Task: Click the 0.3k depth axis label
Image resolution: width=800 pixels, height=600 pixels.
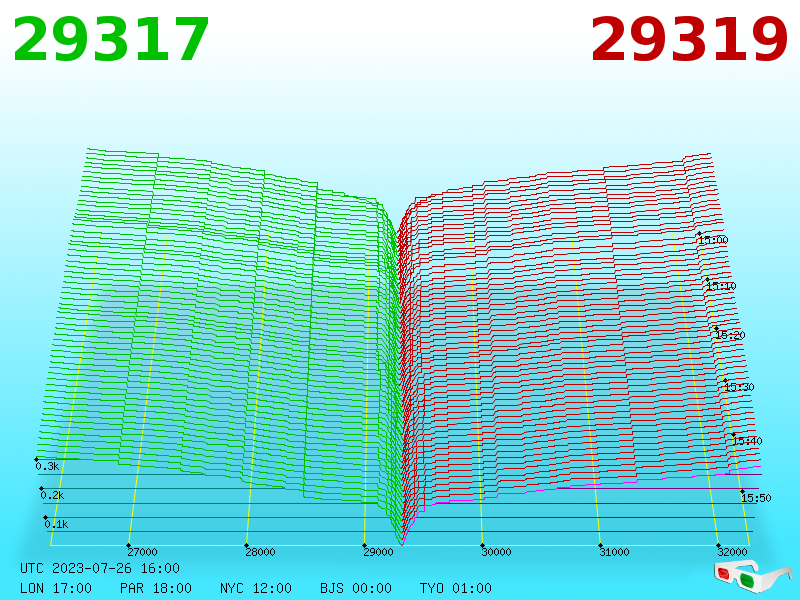Action: coord(47,466)
